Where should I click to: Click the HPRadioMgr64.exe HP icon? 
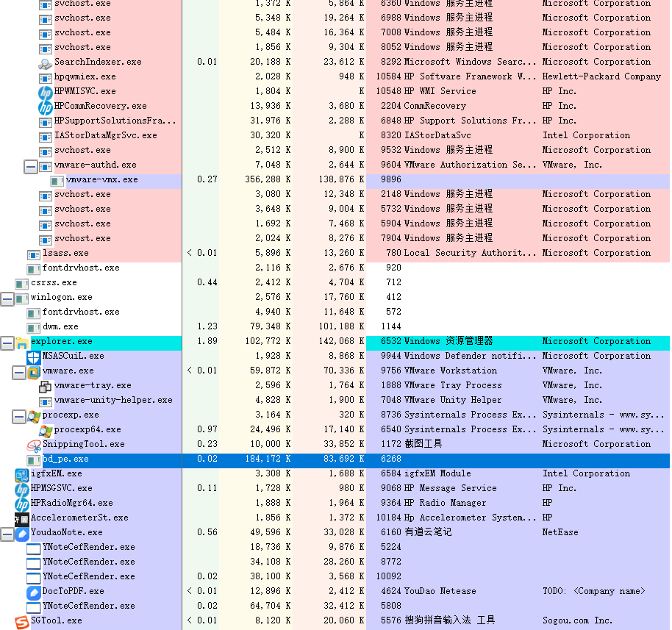coord(21,505)
